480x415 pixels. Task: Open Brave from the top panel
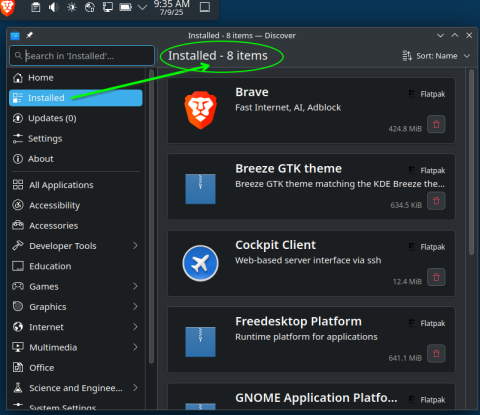pos(7,7)
